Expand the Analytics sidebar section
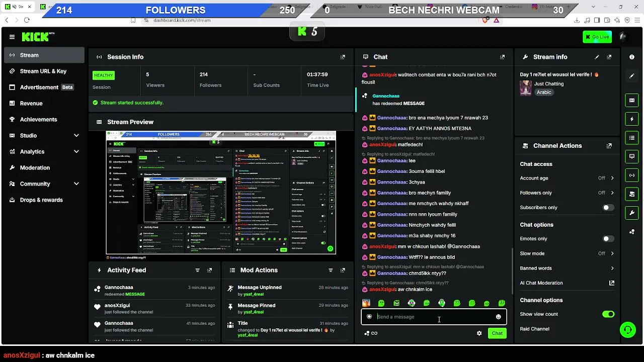The image size is (644, 362). [44, 152]
